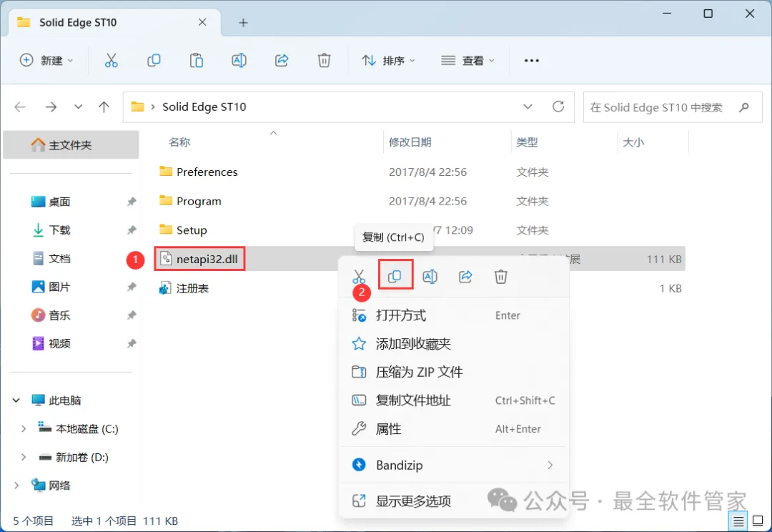Unpin 视频 from quick access
Screen dimensions: 772x532
point(132,343)
